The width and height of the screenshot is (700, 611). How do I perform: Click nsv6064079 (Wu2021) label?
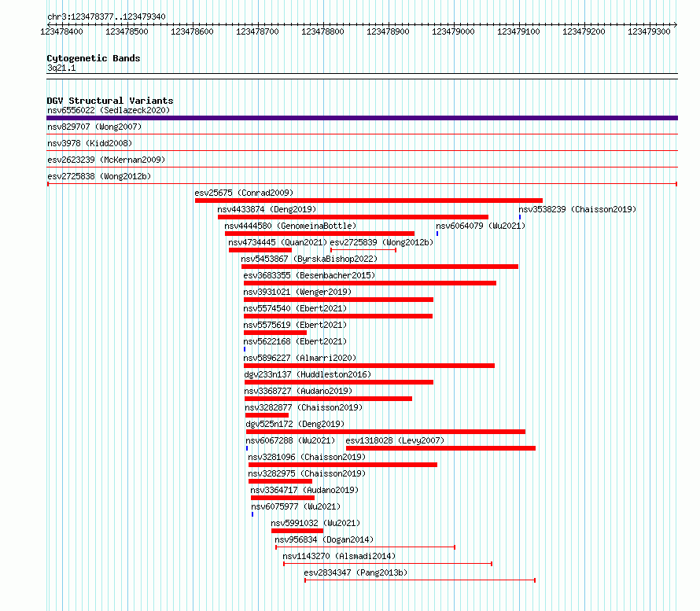point(481,226)
